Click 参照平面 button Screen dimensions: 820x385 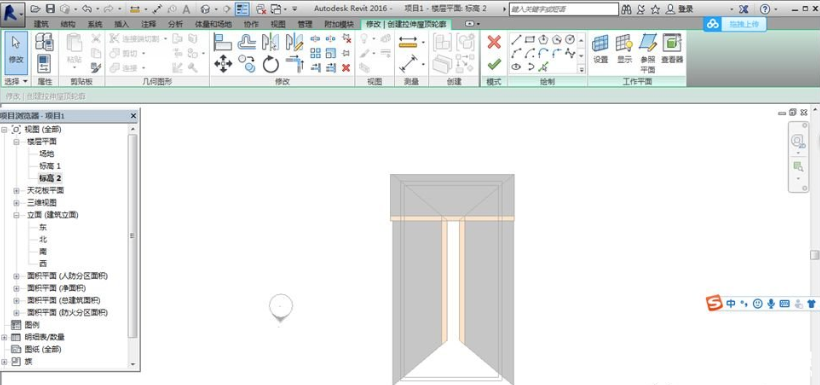648,53
